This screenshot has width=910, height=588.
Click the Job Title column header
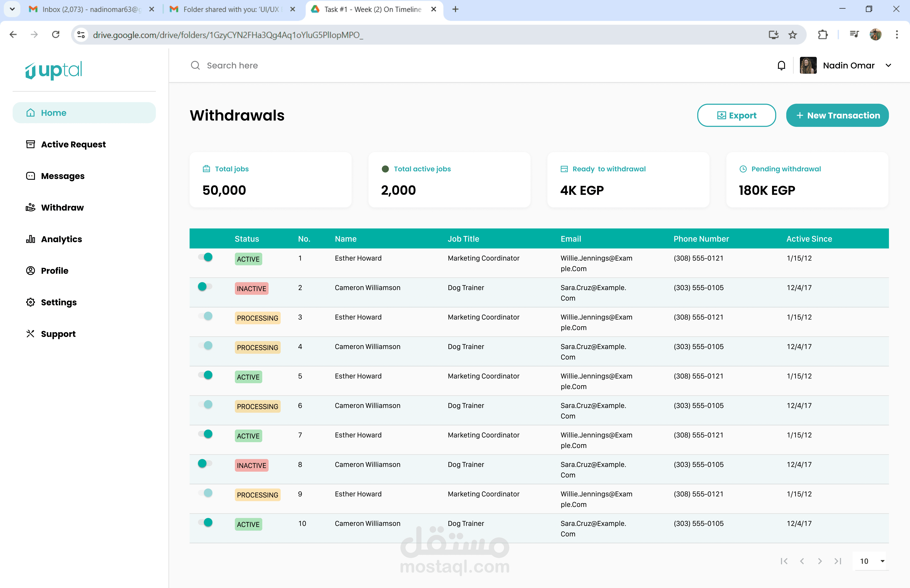(463, 239)
